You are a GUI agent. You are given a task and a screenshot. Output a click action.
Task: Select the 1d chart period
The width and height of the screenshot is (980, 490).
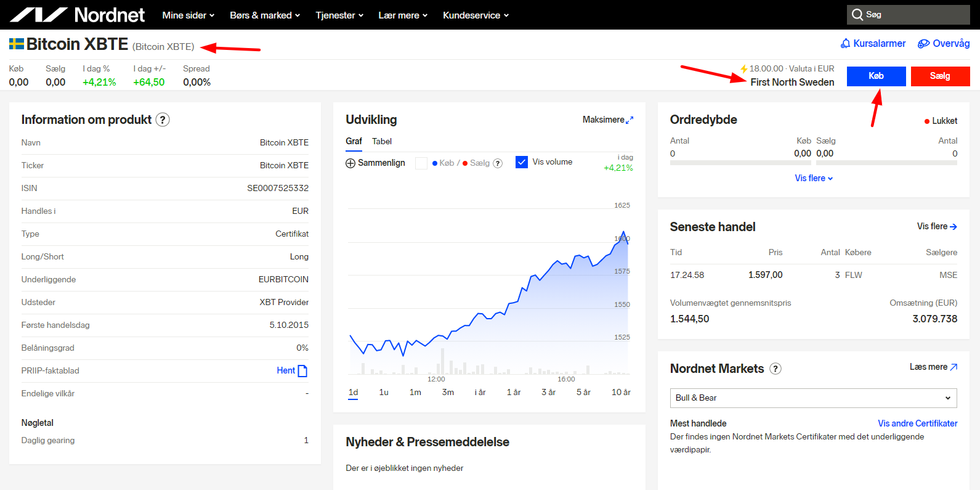(353, 392)
